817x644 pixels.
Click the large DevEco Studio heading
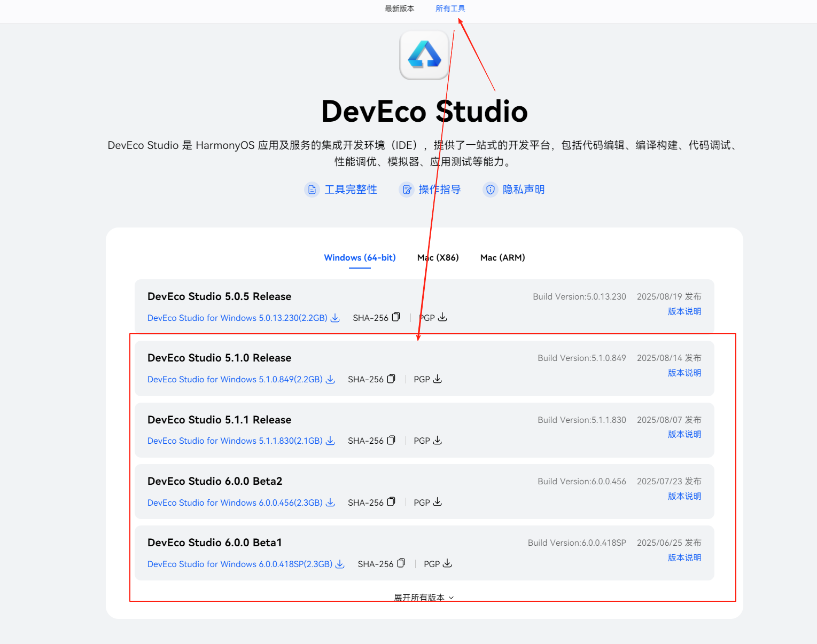[424, 111]
